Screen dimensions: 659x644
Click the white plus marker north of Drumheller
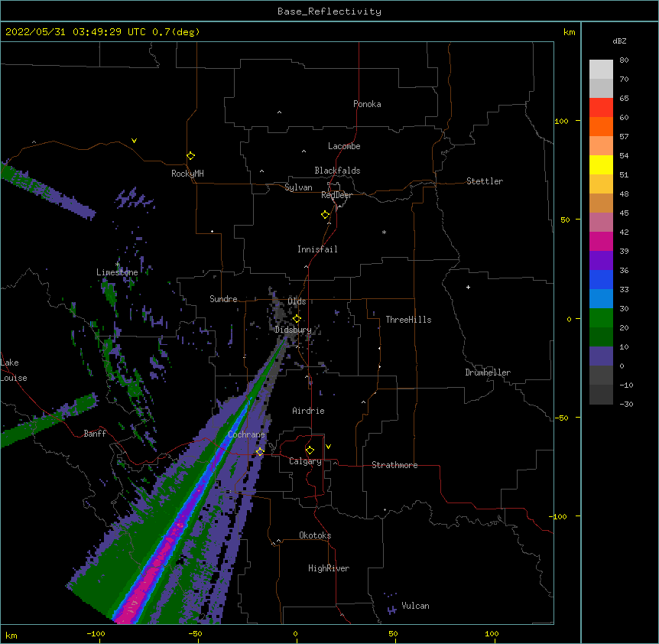pos(468,287)
